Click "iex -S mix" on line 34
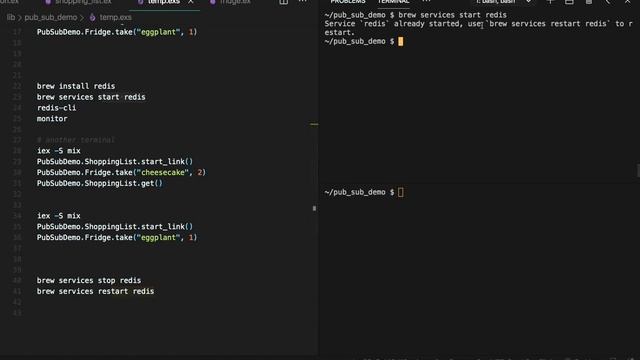 pyautogui.click(x=59, y=216)
